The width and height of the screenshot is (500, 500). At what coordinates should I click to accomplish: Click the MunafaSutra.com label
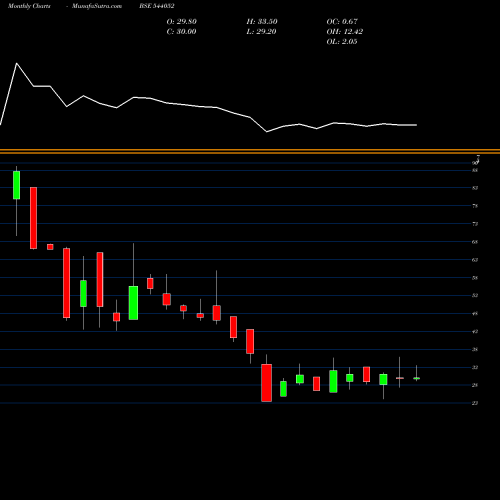pos(97,6)
